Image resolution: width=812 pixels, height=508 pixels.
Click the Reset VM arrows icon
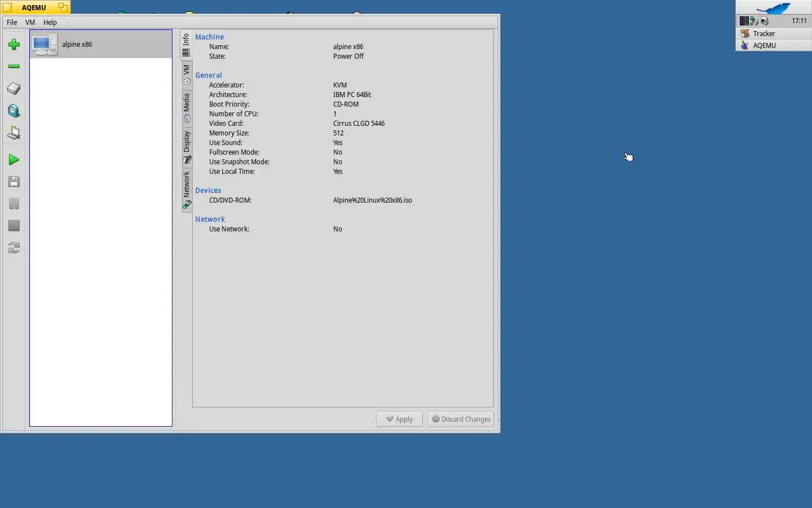[x=14, y=248]
